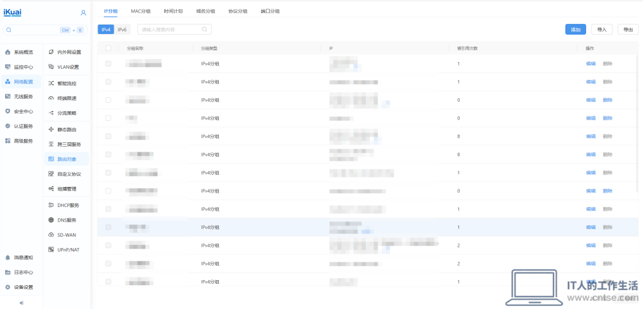Click the 导出 export button
This screenshot has height=309, width=644.
pos(628,29)
